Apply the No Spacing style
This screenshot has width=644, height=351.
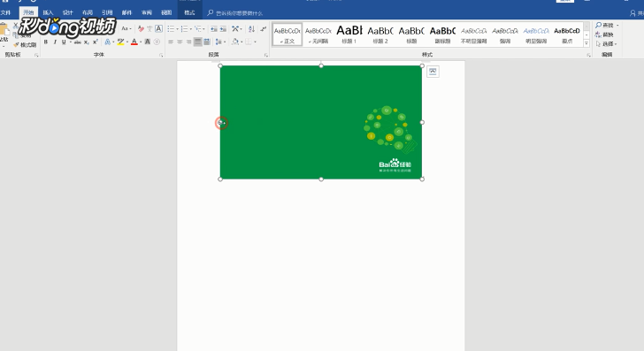[x=318, y=34]
